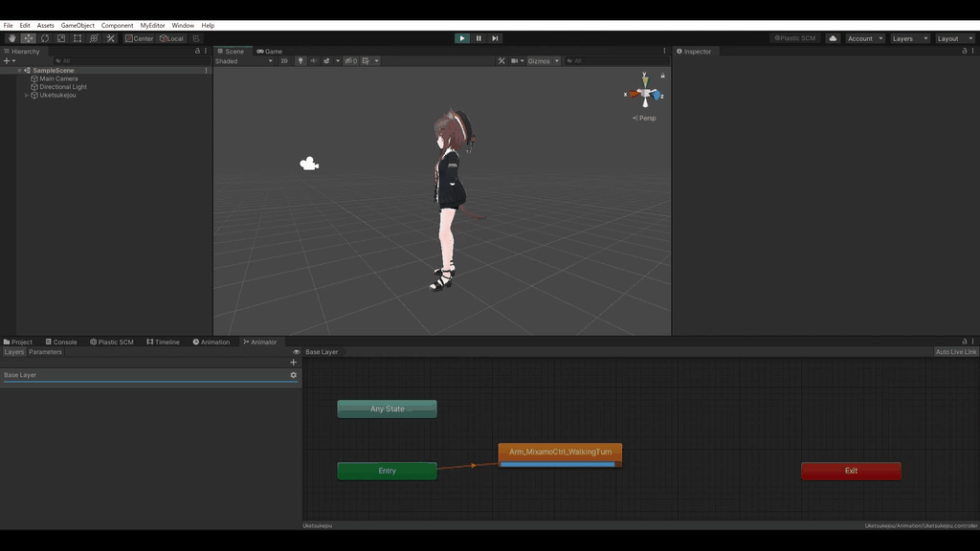This screenshot has width=980, height=551.
Task: Switch pivot orientation by clicking Local button
Action: pyautogui.click(x=172, y=38)
